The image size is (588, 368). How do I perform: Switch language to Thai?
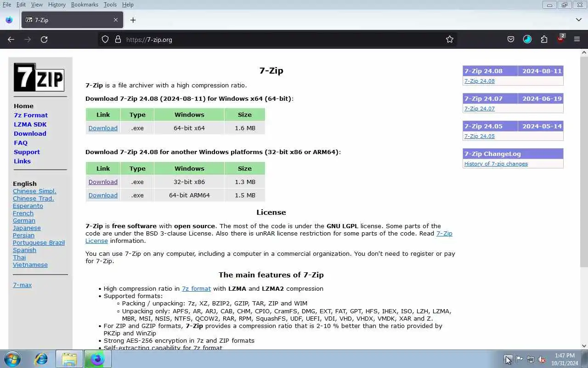[x=19, y=257]
